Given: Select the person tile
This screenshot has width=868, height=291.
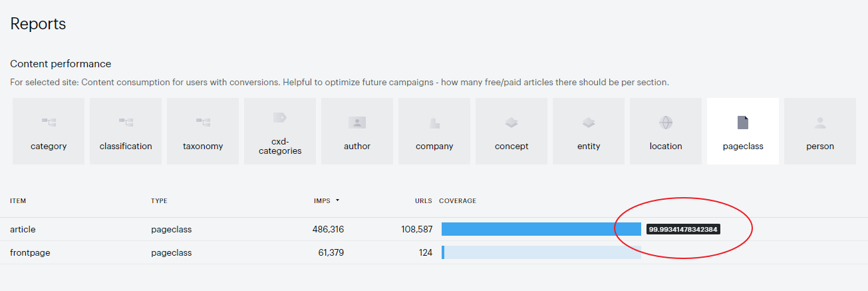Looking at the screenshot, I should [820, 131].
